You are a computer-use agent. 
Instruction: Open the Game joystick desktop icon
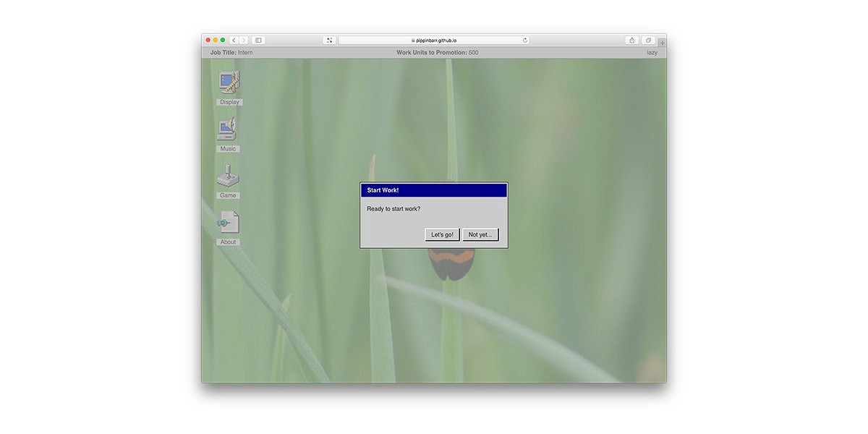click(228, 181)
